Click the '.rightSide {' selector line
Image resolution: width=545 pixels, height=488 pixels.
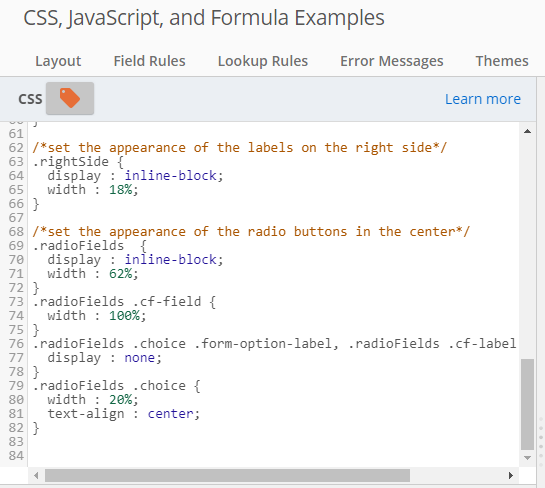pos(78,162)
